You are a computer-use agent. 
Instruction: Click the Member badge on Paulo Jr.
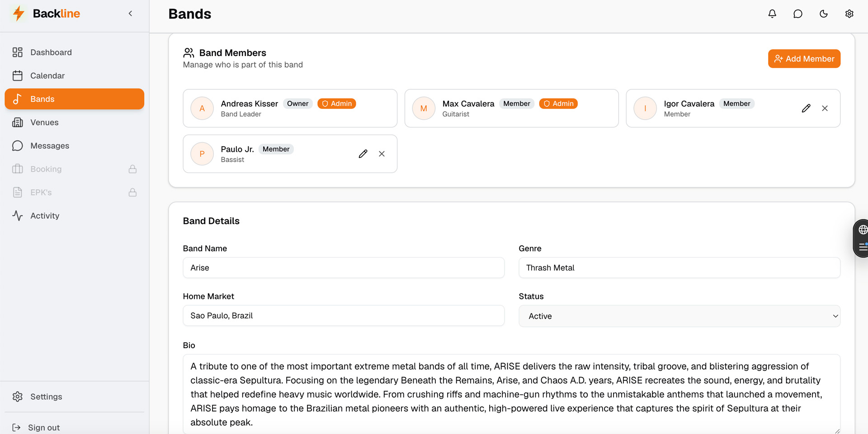[276, 149]
